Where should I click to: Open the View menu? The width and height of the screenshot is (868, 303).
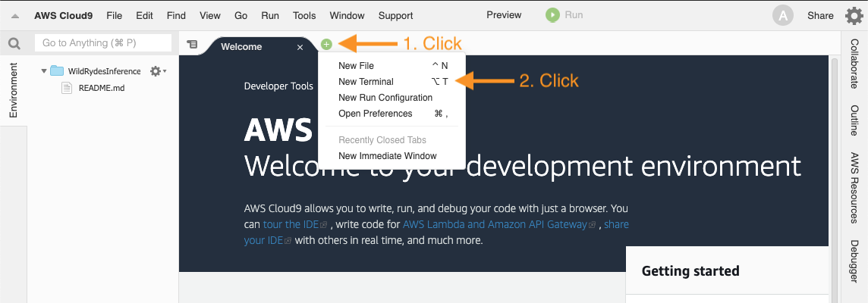tap(210, 15)
